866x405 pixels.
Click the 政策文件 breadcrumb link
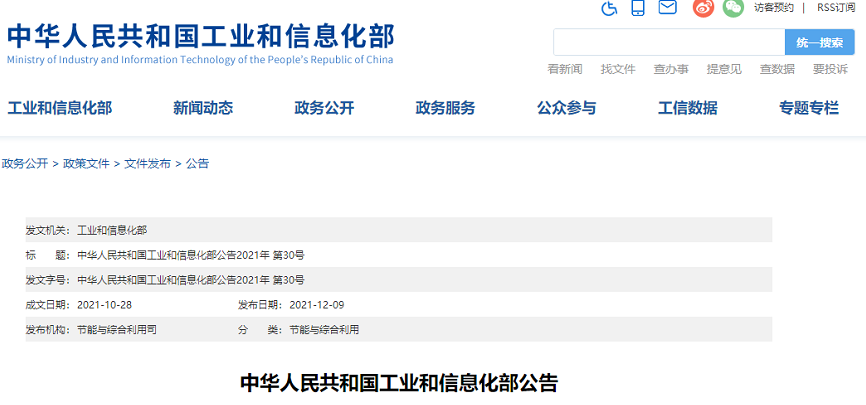coord(86,164)
